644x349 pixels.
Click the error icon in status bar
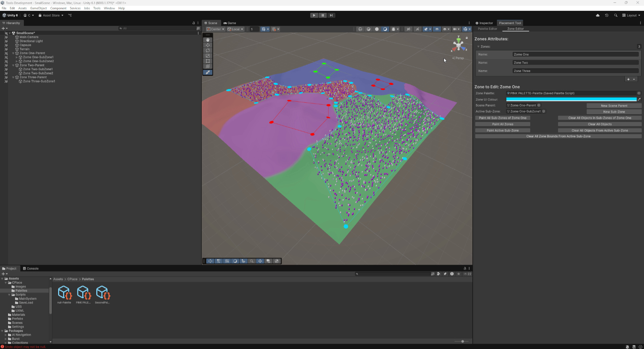2,347
